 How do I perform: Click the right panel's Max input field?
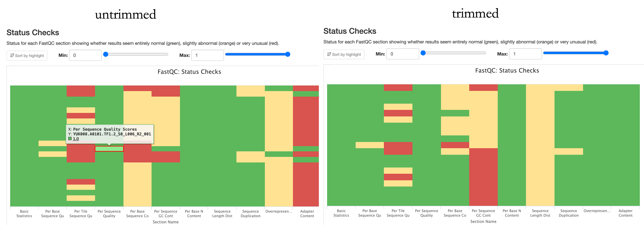[x=525, y=54]
